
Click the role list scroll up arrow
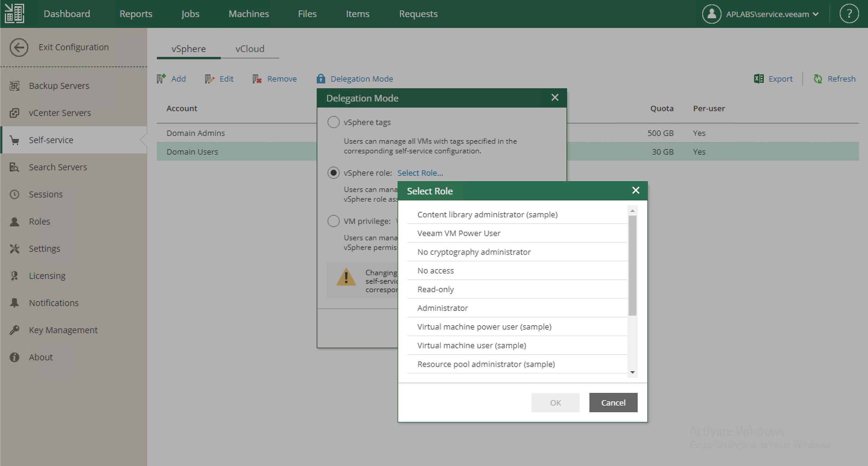coord(632,210)
